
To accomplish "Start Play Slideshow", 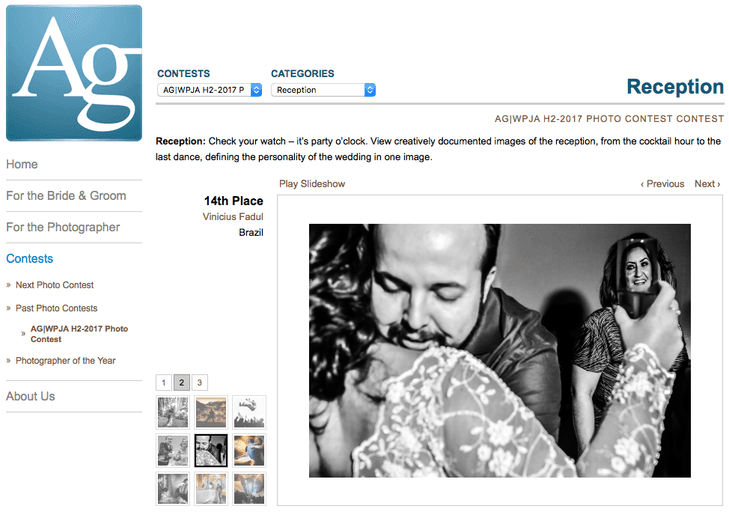I will pyautogui.click(x=312, y=184).
